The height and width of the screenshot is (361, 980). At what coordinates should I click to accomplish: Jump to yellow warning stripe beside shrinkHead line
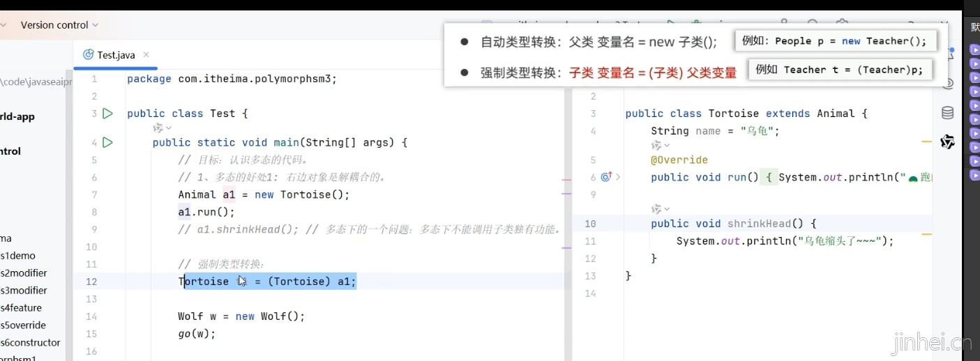pos(926,234)
